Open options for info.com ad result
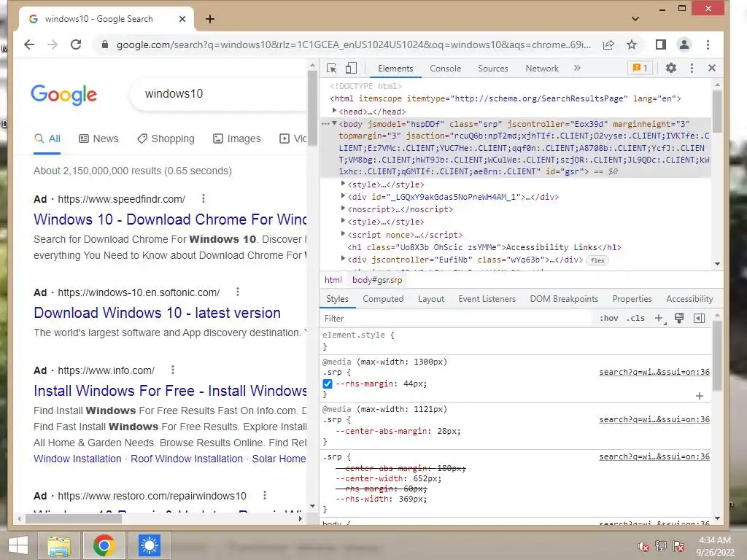Viewport: 747px width, 560px height. 173,370
